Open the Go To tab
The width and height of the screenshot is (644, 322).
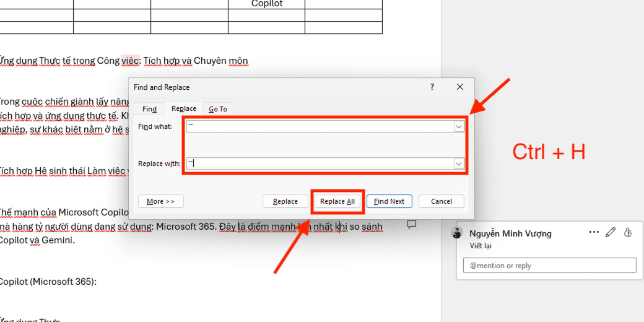coord(217,109)
